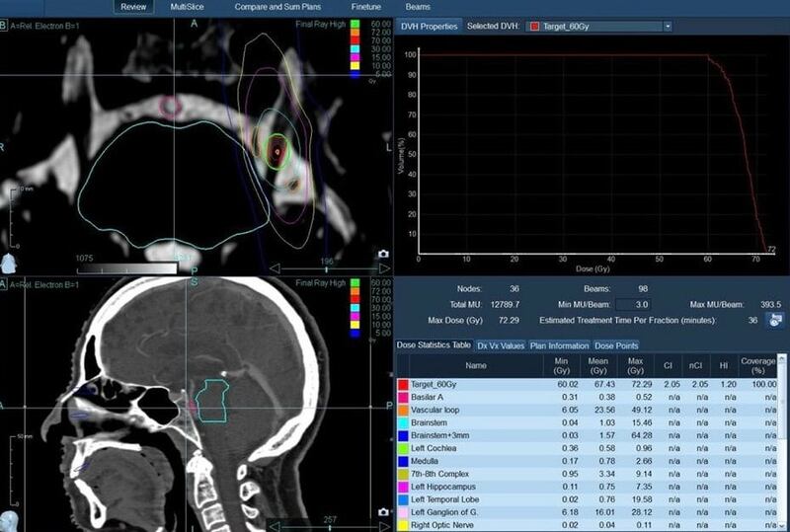Open the Selected DVH dropdown
The width and height of the screenshot is (790, 532).
(x=668, y=26)
